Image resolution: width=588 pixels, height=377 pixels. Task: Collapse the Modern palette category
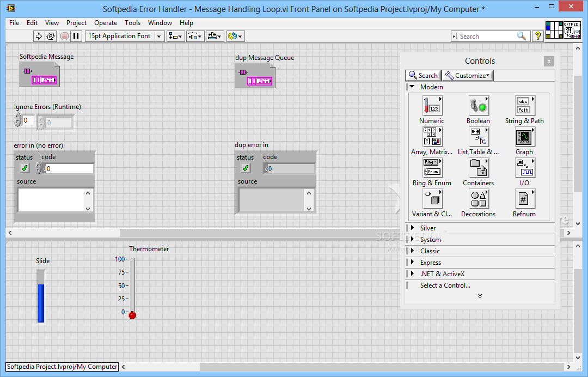point(412,87)
